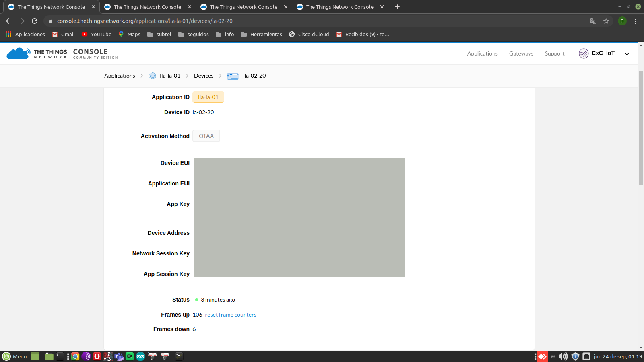Bookmark this page with the star icon
The height and width of the screenshot is (362, 644).
(x=606, y=21)
